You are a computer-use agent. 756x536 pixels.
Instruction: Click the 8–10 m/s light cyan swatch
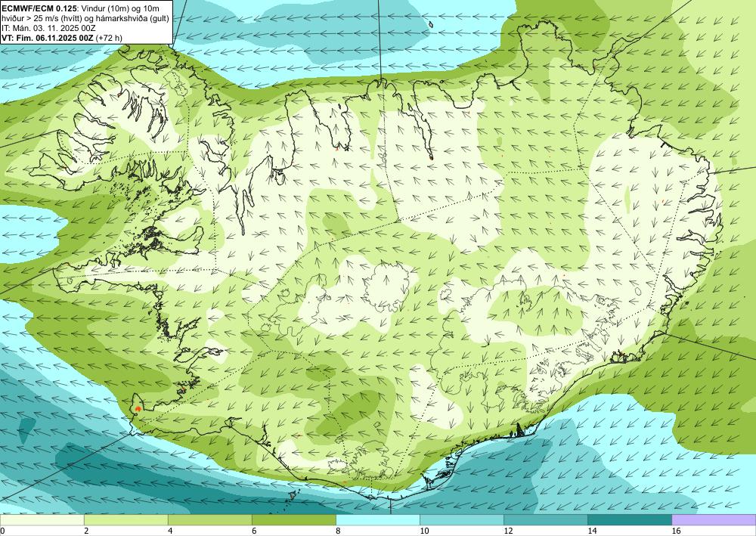point(377,519)
